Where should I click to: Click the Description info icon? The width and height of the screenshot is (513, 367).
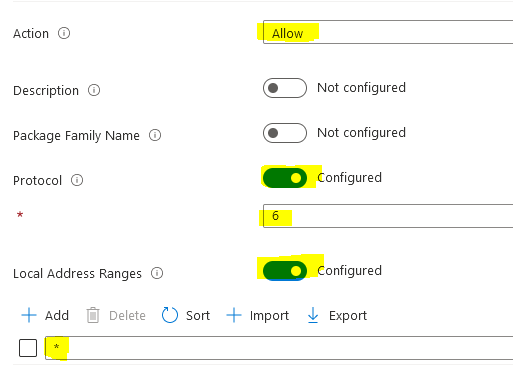[x=94, y=90]
